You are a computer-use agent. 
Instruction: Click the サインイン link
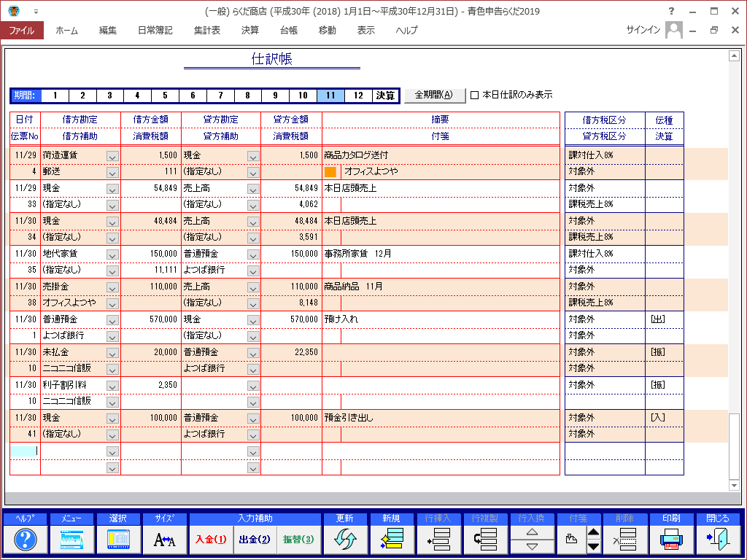pos(643,30)
